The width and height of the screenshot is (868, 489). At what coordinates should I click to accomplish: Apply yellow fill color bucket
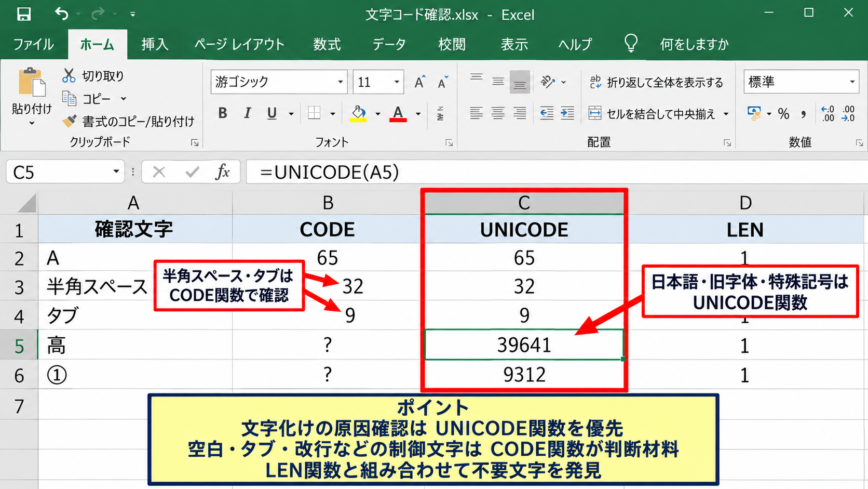[358, 113]
